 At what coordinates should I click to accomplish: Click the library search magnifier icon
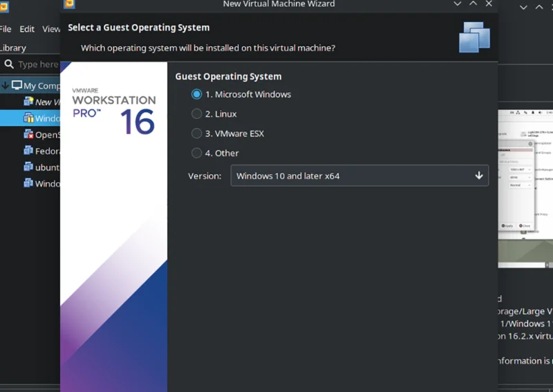tap(9, 64)
